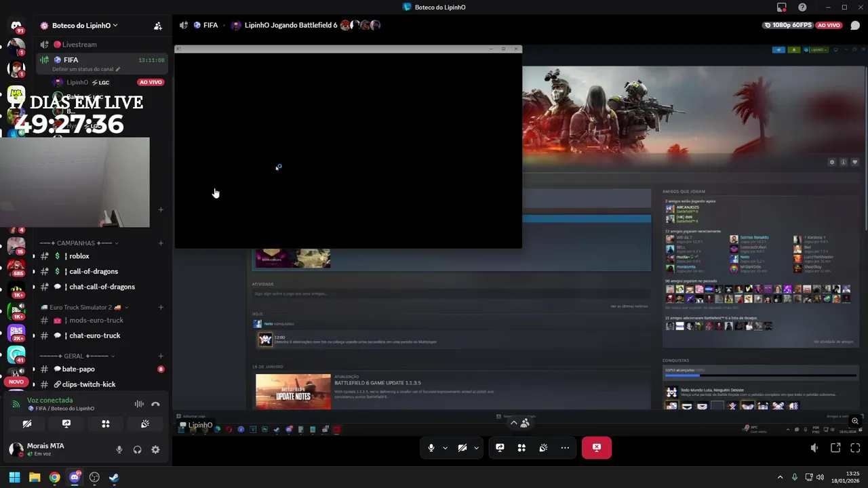Viewport: 868px width, 488px height.
Task: Toggle camera in voice panel
Action: click(27, 424)
